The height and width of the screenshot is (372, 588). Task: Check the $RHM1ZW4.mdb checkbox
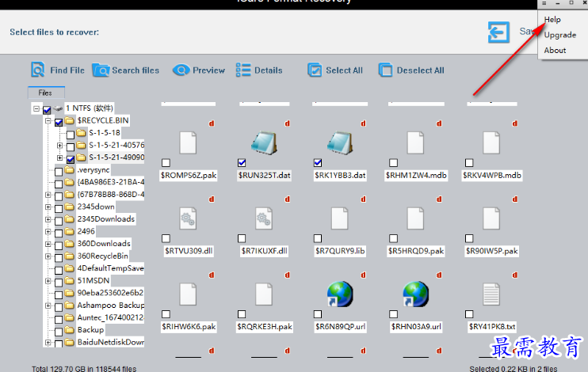point(393,162)
